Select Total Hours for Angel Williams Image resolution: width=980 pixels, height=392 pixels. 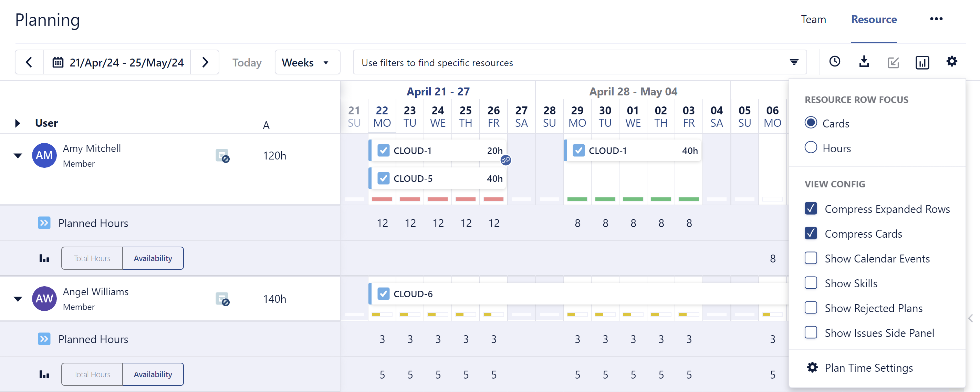pos(91,374)
